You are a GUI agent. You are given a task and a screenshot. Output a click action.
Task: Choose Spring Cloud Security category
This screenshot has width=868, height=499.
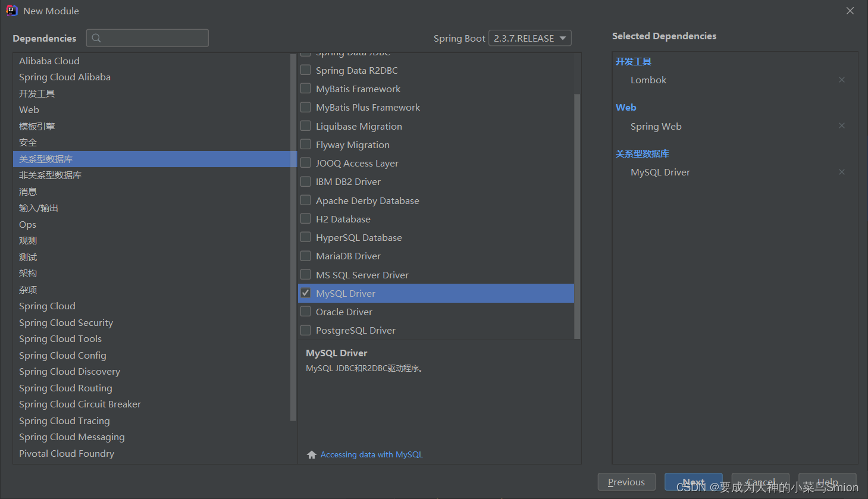(x=151, y=322)
